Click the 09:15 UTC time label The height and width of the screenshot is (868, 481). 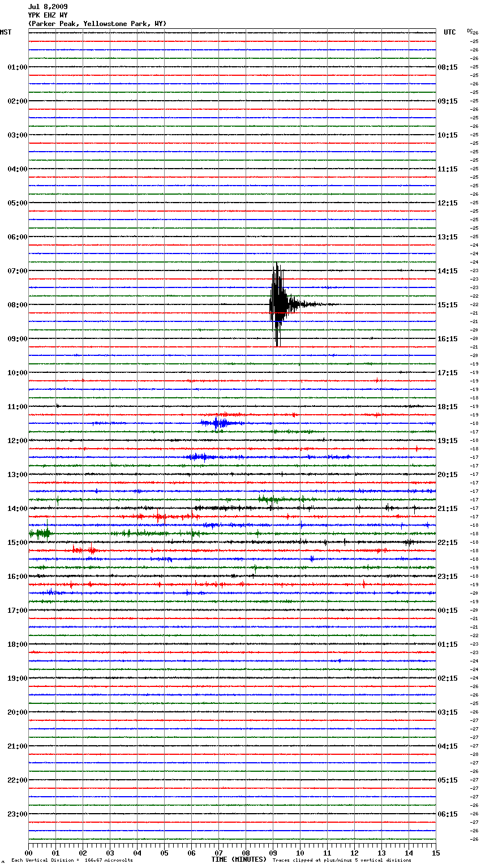click(448, 101)
